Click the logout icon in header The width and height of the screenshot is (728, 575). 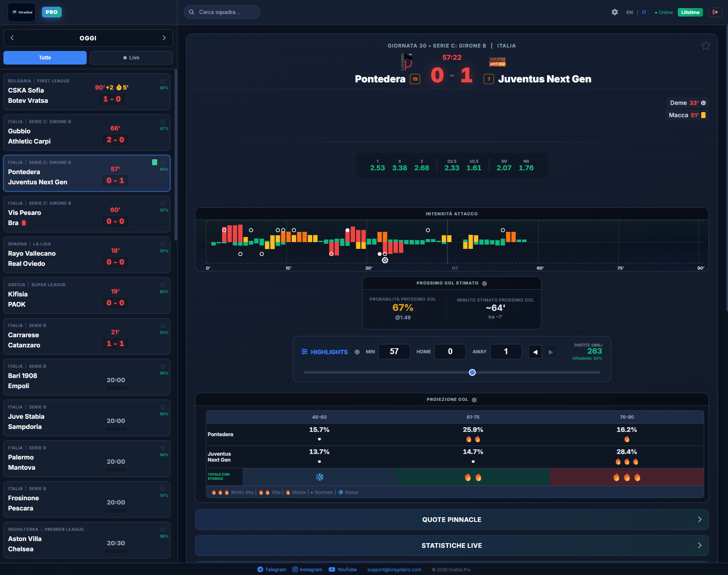click(x=715, y=12)
